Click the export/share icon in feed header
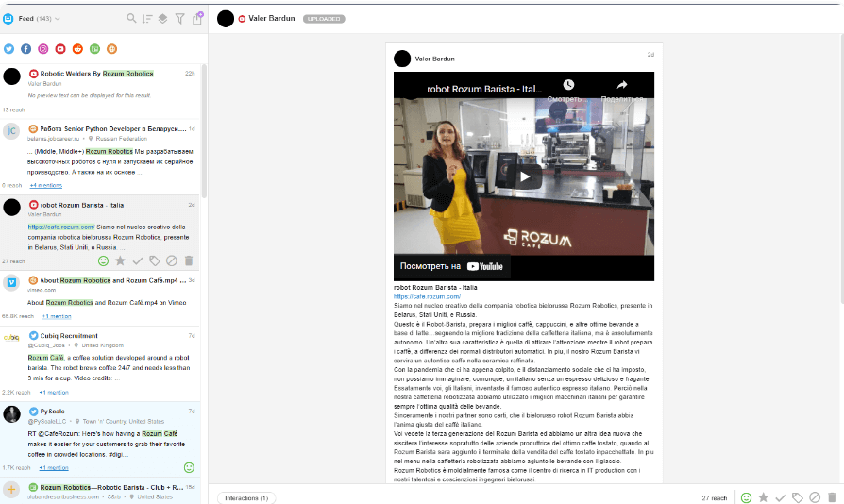This screenshot has height=504, width=844. tap(196, 18)
